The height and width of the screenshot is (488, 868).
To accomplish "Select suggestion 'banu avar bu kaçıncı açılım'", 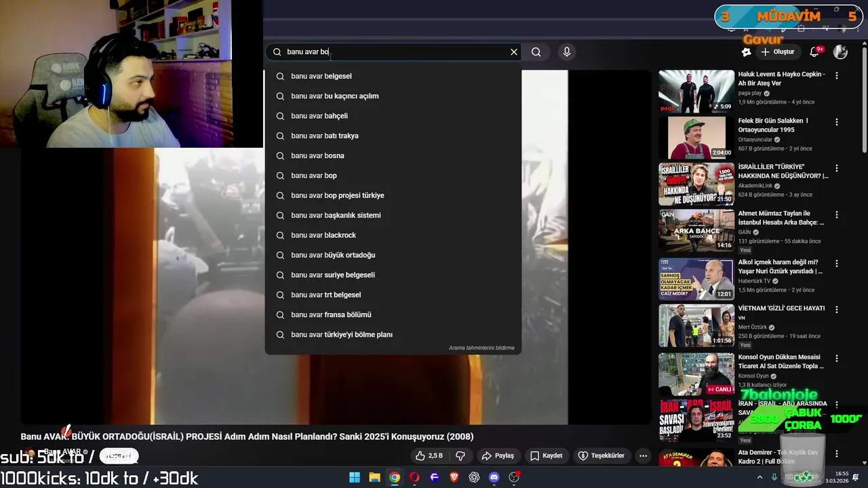I will point(393,96).
